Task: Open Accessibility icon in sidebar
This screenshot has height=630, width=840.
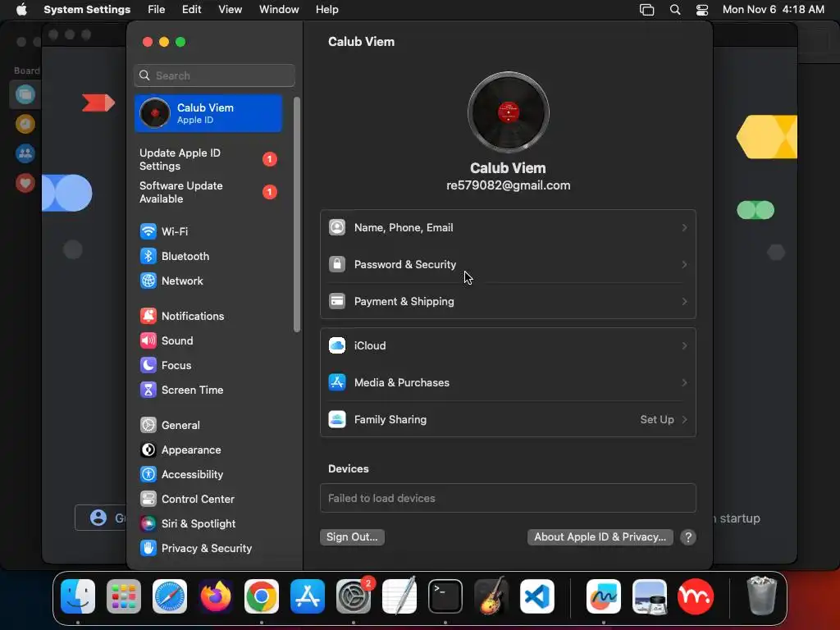Action: pos(148,475)
